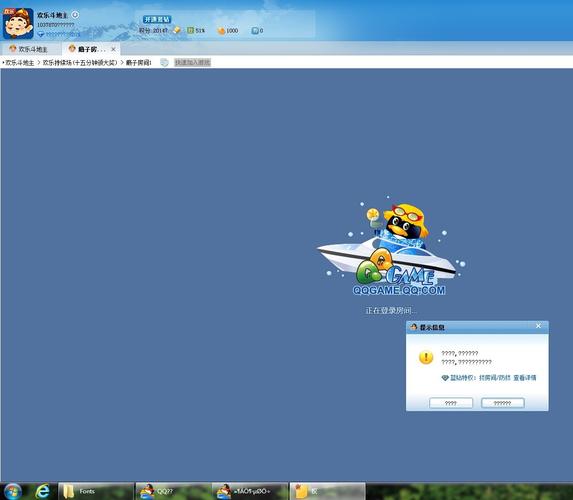Click the gold ingot icon after 积分

point(177,30)
